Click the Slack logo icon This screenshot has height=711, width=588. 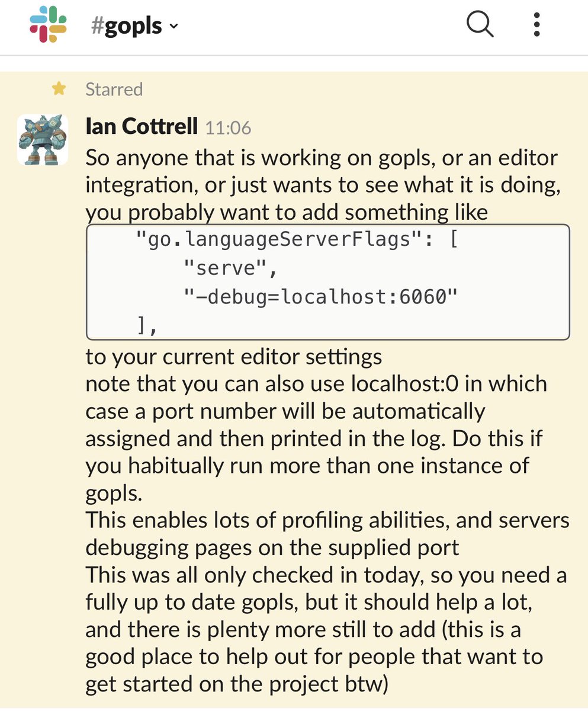coord(48,24)
